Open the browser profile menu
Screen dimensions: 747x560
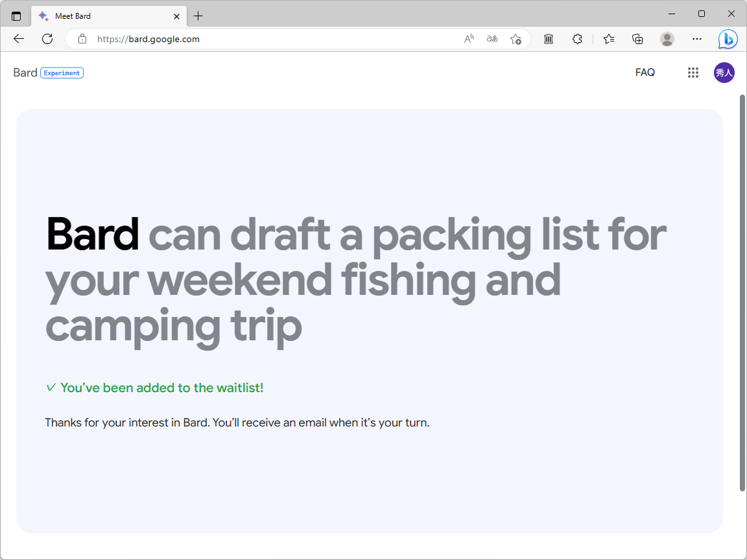click(x=667, y=39)
